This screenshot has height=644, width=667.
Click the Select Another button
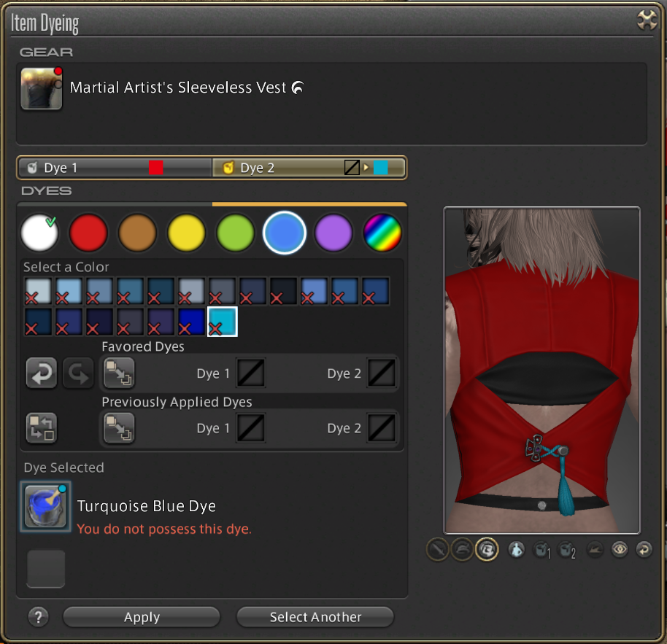pos(315,617)
